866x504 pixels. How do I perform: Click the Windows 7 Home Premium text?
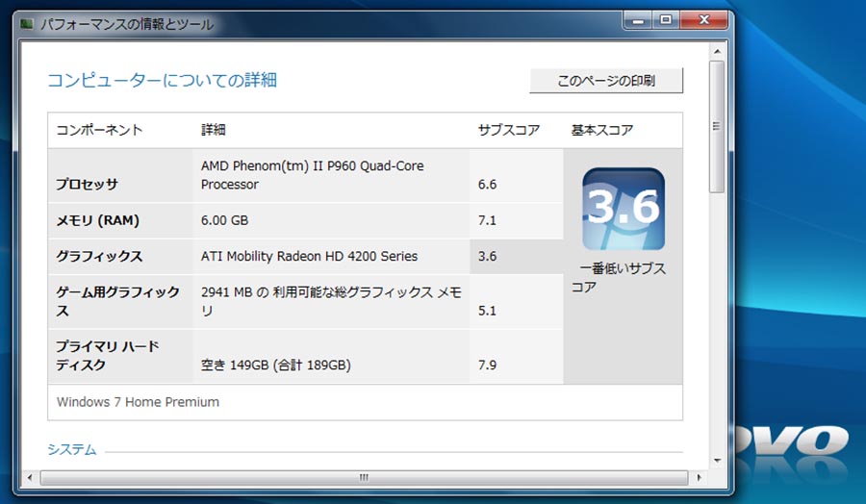click(138, 402)
